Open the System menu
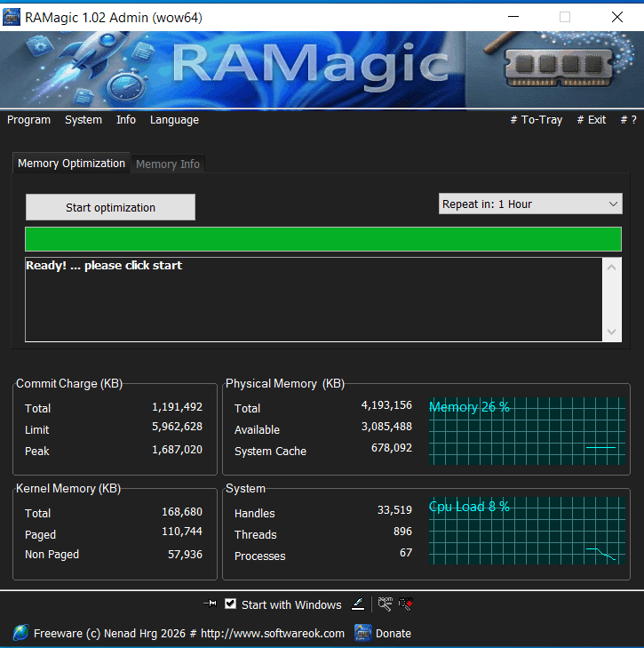The width and height of the screenshot is (644, 648). click(83, 120)
